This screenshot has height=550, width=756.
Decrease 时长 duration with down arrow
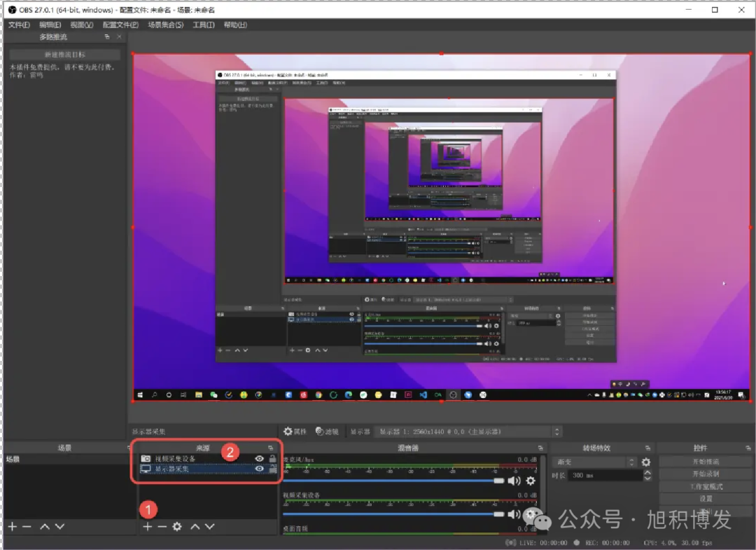(x=647, y=478)
